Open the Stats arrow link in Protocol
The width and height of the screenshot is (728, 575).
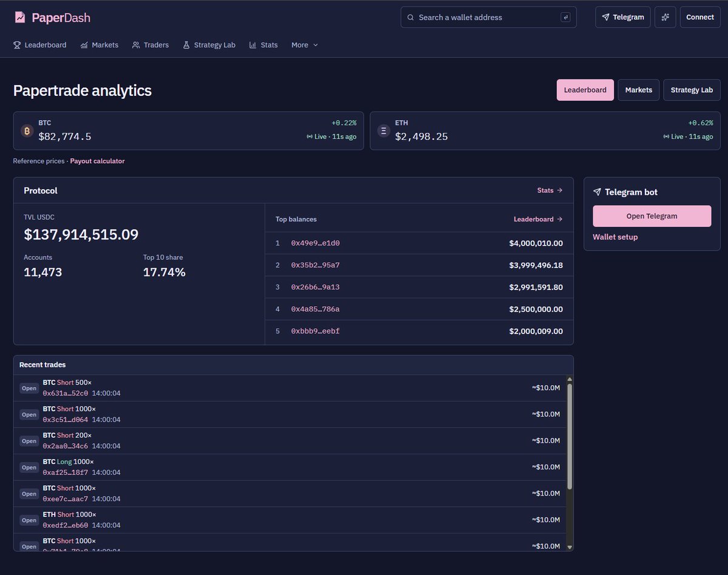[x=550, y=190]
